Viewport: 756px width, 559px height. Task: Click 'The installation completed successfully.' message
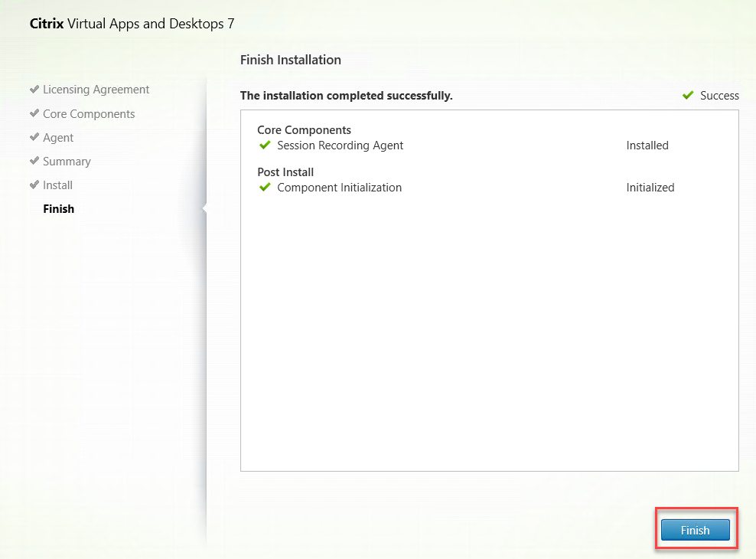(346, 96)
